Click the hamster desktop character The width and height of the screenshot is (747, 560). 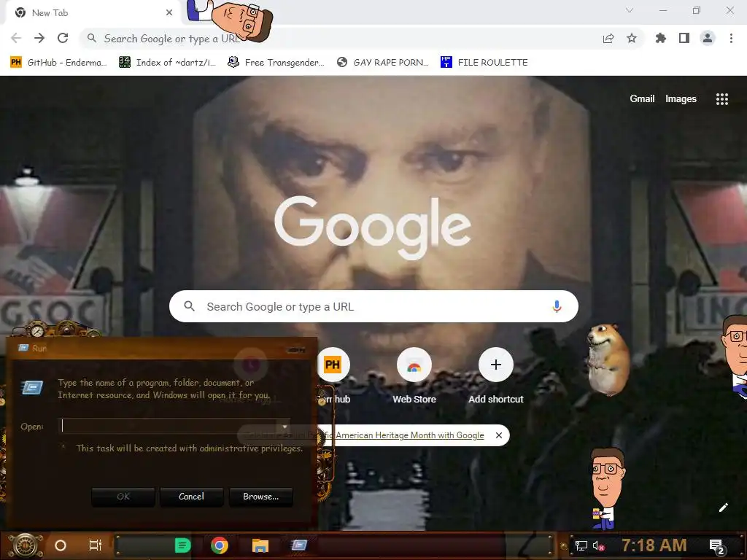pyautogui.click(x=608, y=359)
